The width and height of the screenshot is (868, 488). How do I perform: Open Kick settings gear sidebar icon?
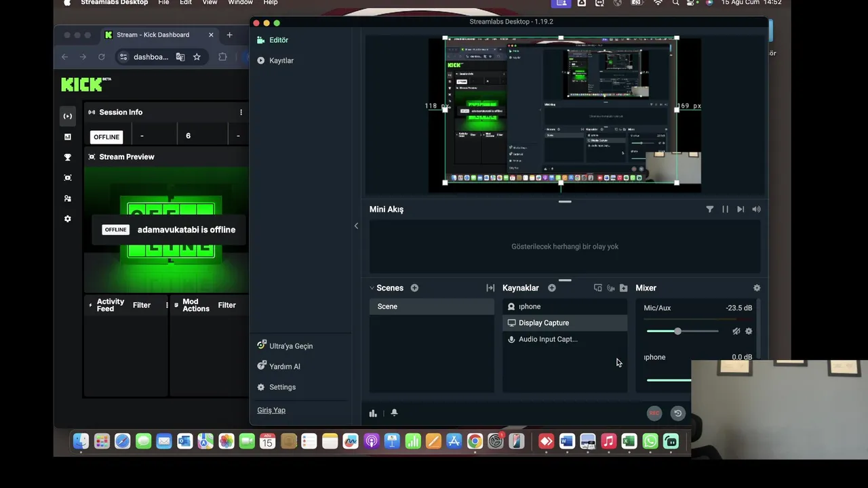pos(67,219)
